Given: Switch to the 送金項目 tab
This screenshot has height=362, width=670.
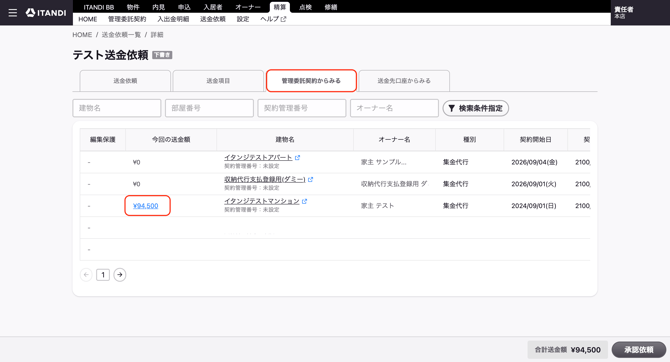Looking at the screenshot, I should 218,81.
